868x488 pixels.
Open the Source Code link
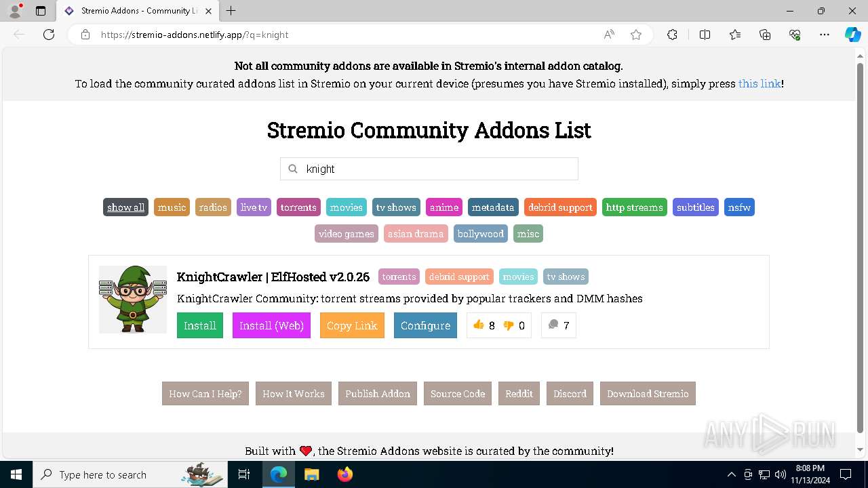click(x=458, y=394)
